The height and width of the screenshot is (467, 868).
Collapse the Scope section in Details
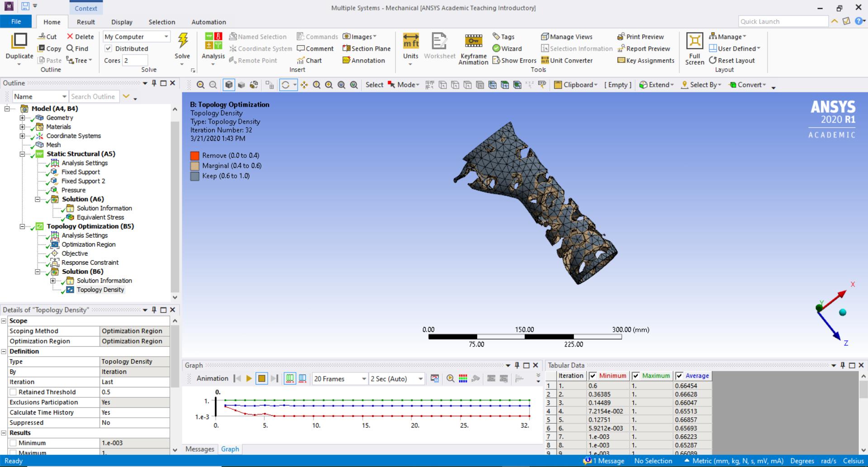[x=4, y=321]
